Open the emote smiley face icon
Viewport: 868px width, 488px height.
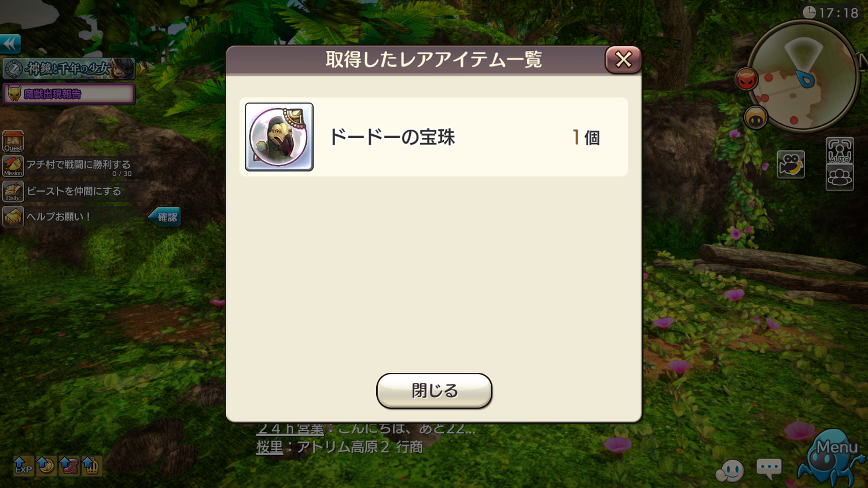(730, 470)
